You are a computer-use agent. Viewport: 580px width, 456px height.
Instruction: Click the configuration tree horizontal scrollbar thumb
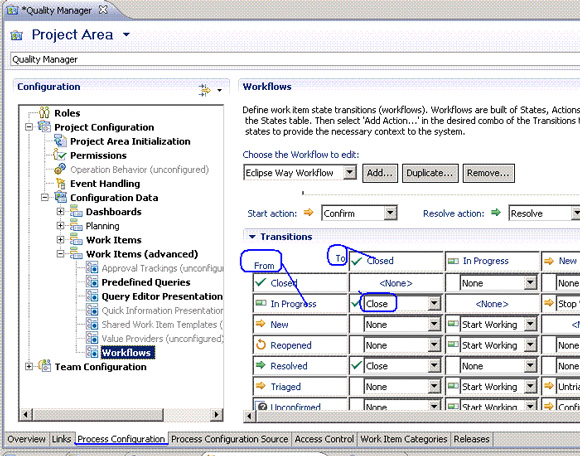(98, 414)
